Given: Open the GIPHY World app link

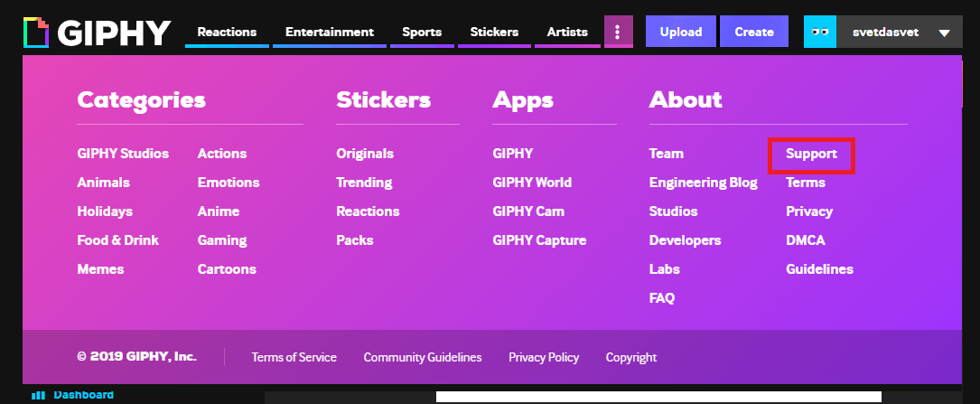Looking at the screenshot, I should tap(532, 183).
